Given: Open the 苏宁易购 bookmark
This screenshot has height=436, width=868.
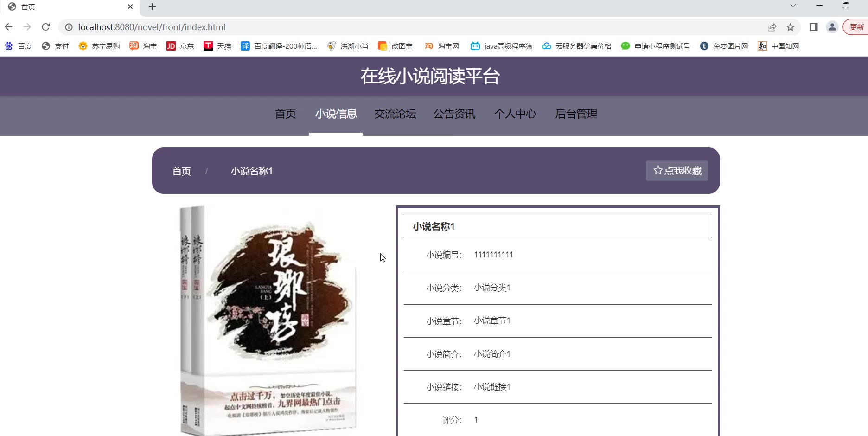Looking at the screenshot, I should [x=99, y=46].
